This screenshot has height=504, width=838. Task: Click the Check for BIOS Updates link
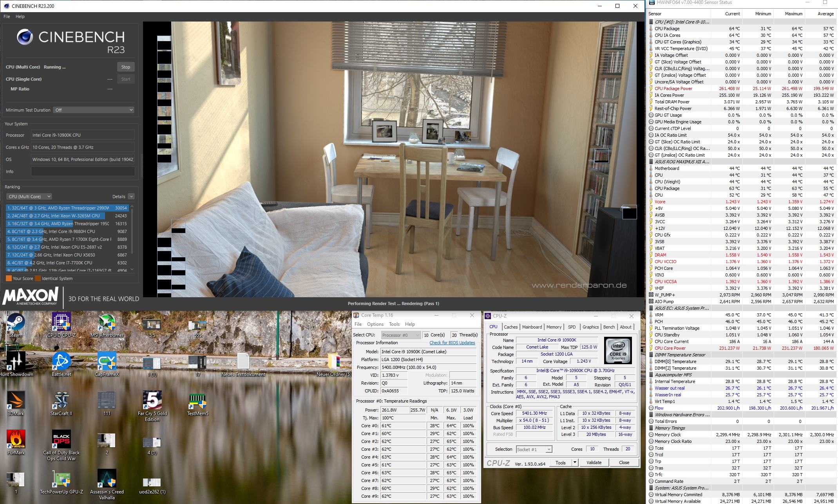tap(452, 343)
